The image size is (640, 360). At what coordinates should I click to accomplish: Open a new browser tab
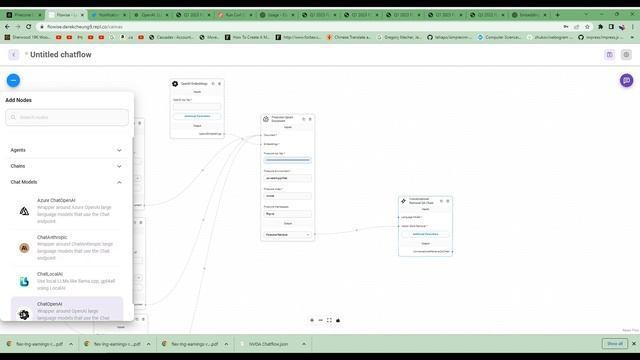point(558,15)
